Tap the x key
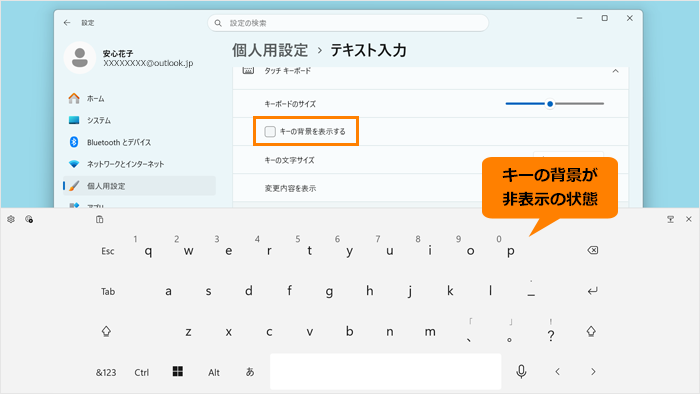 (x=229, y=332)
